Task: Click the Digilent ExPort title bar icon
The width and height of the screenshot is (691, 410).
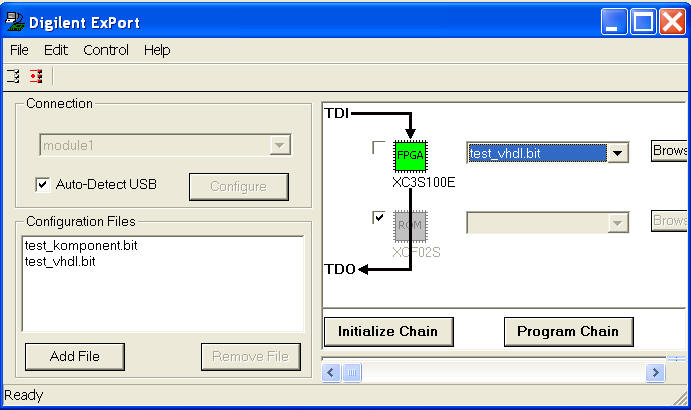Action: (x=15, y=22)
